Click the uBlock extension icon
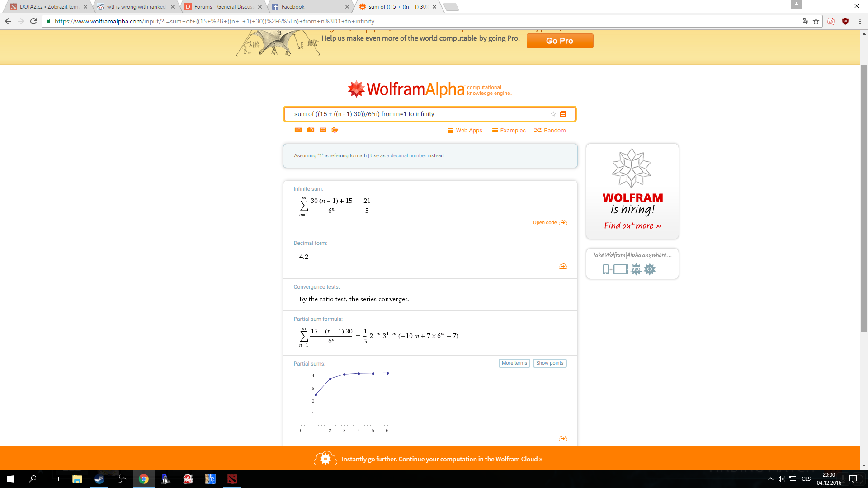Viewport: 868px width, 488px height. click(x=845, y=21)
